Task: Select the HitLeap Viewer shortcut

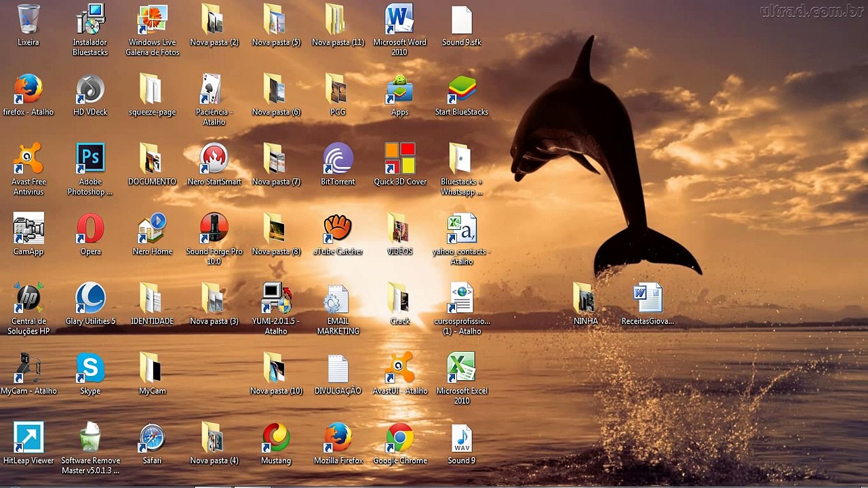Action: 28,438
